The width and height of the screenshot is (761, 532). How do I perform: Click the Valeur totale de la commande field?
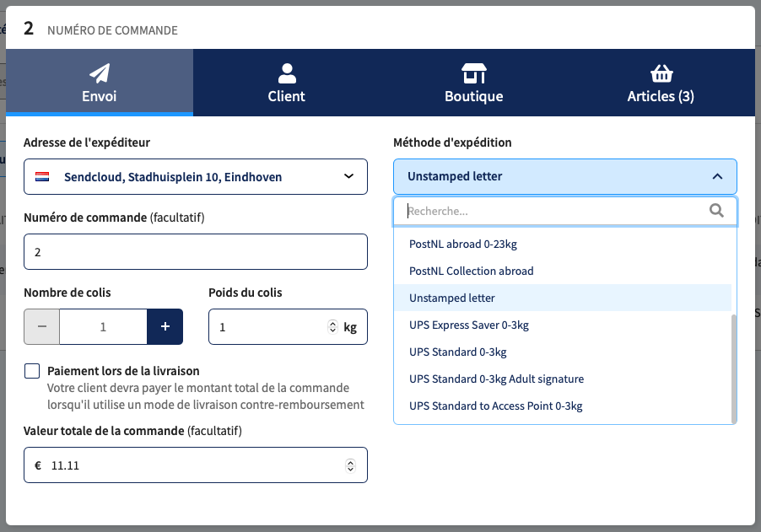[x=196, y=465]
